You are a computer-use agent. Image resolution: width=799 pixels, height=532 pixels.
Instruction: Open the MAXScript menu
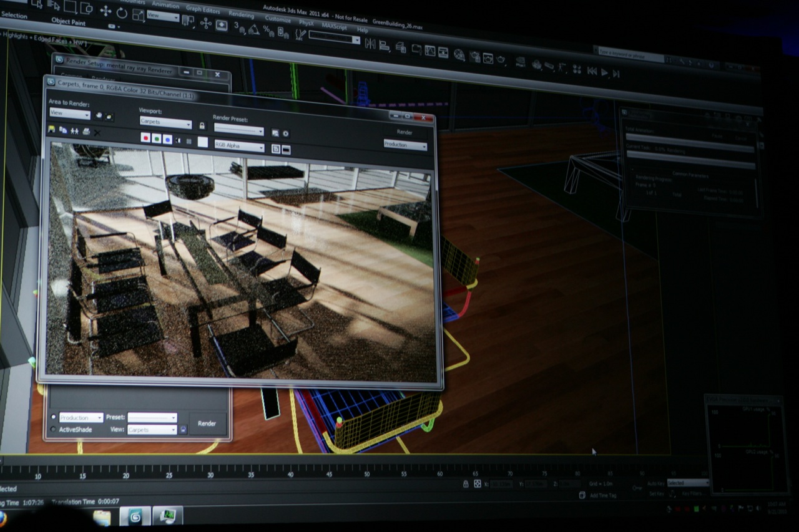(334, 26)
